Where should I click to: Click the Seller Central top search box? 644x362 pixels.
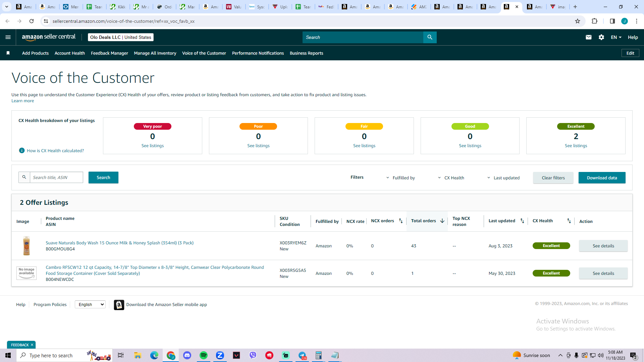pyautogui.click(x=363, y=37)
